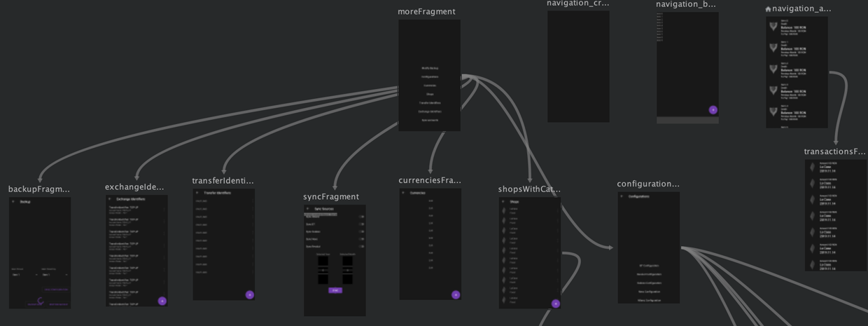Select the transactionsFragment destination label

[x=835, y=152]
